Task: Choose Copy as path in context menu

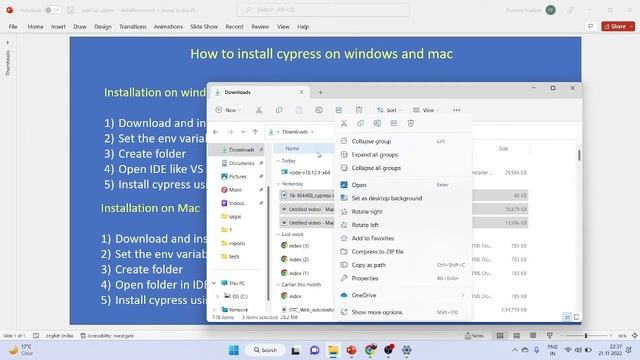Action: 402,265
